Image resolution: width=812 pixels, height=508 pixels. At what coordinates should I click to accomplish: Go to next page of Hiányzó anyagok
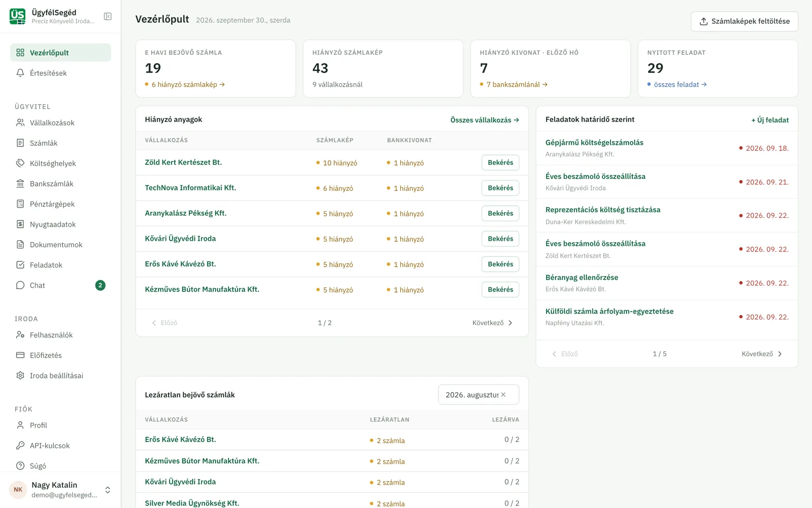492,323
